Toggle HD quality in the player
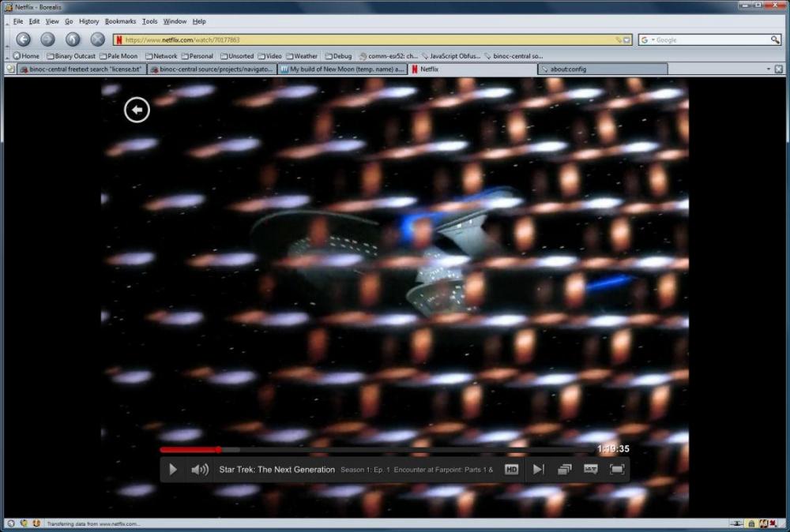 [x=511, y=470]
